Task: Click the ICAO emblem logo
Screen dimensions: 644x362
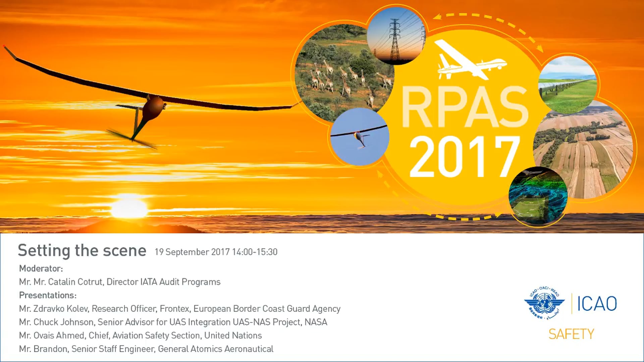Action: 544,303
